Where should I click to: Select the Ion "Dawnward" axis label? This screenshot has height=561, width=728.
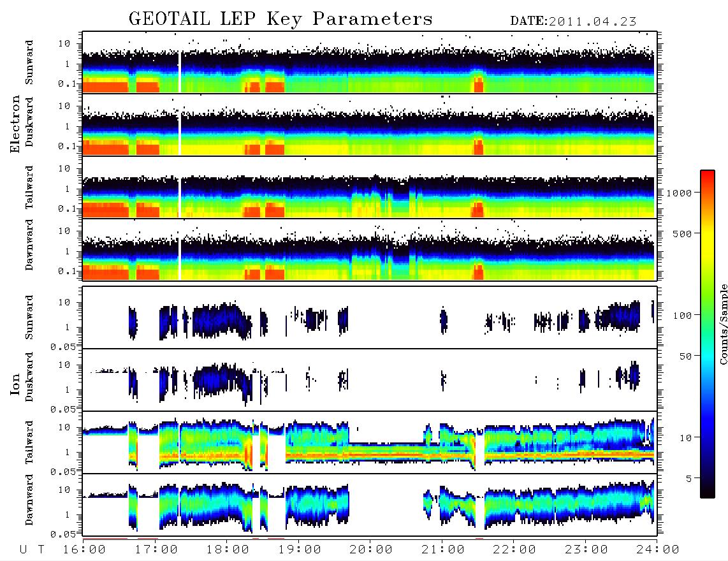click(29, 500)
